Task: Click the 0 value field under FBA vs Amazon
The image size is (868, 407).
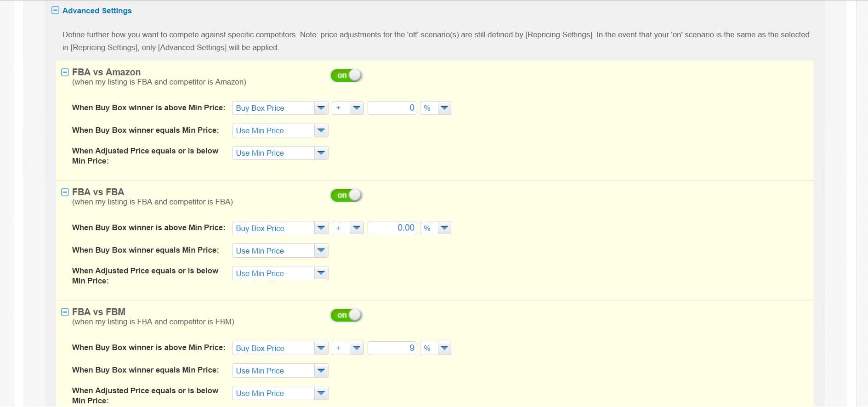Action: click(x=392, y=108)
